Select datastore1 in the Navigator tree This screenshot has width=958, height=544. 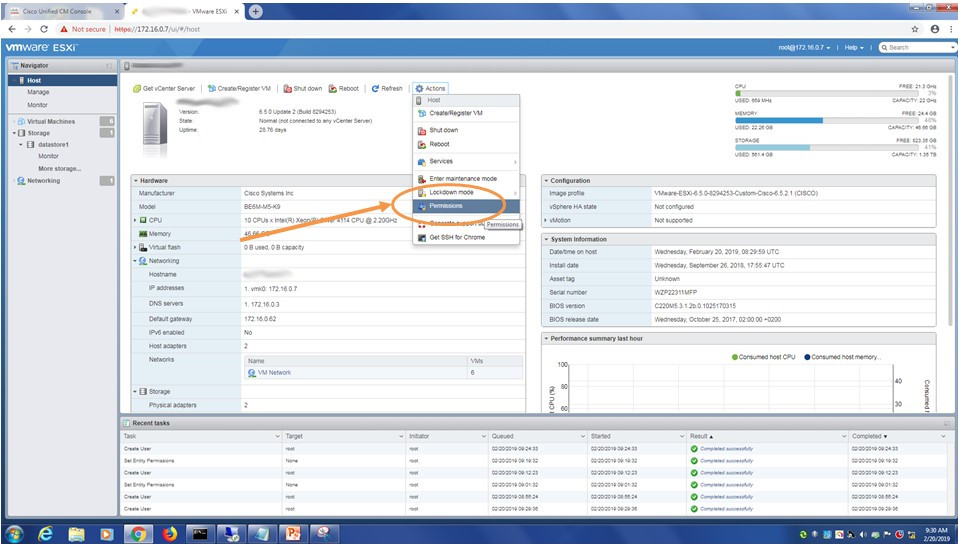tap(53, 145)
